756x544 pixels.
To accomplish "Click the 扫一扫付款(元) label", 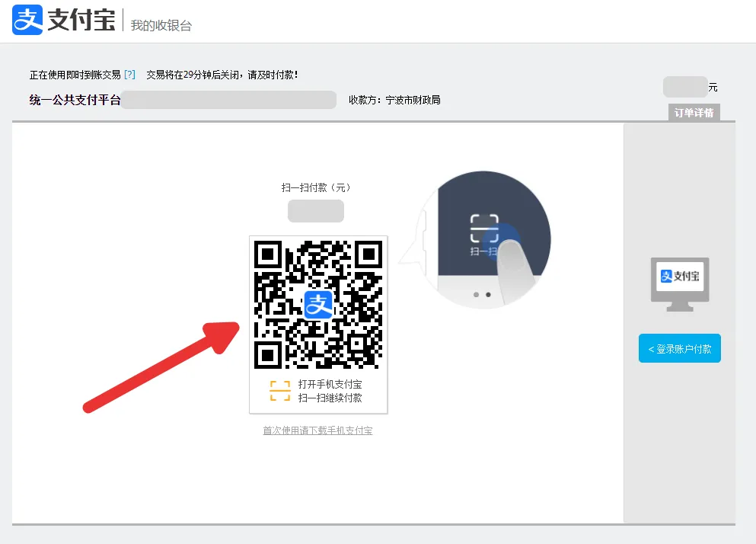I will [x=316, y=187].
